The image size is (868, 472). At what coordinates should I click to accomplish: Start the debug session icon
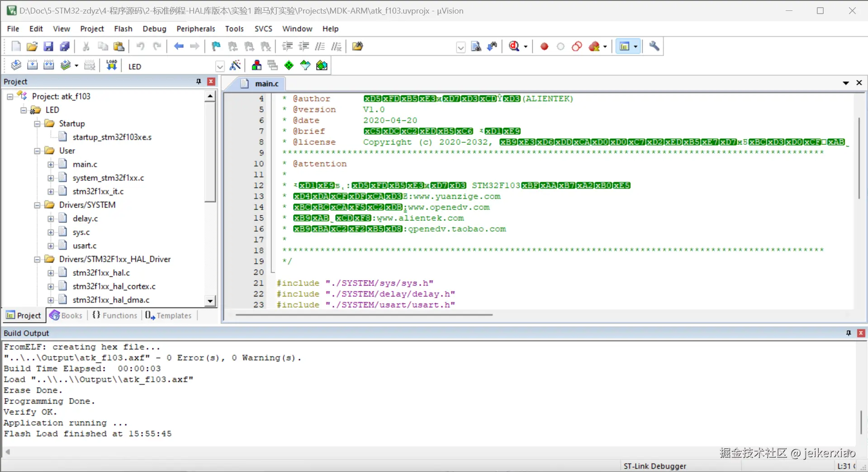(x=514, y=46)
